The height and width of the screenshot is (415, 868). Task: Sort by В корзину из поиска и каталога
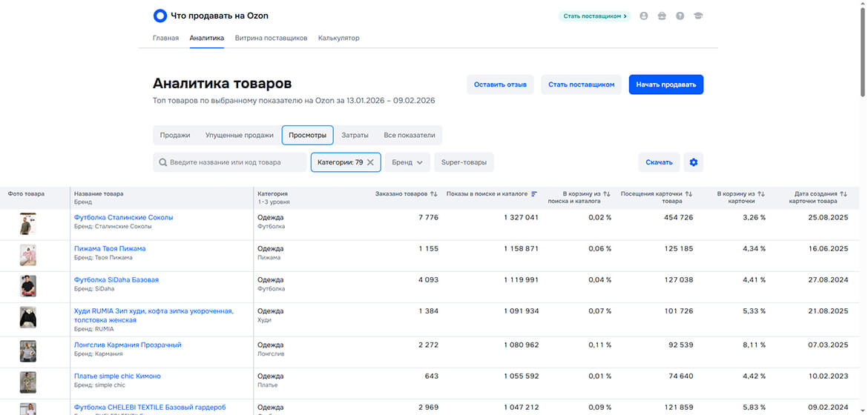click(x=607, y=193)
